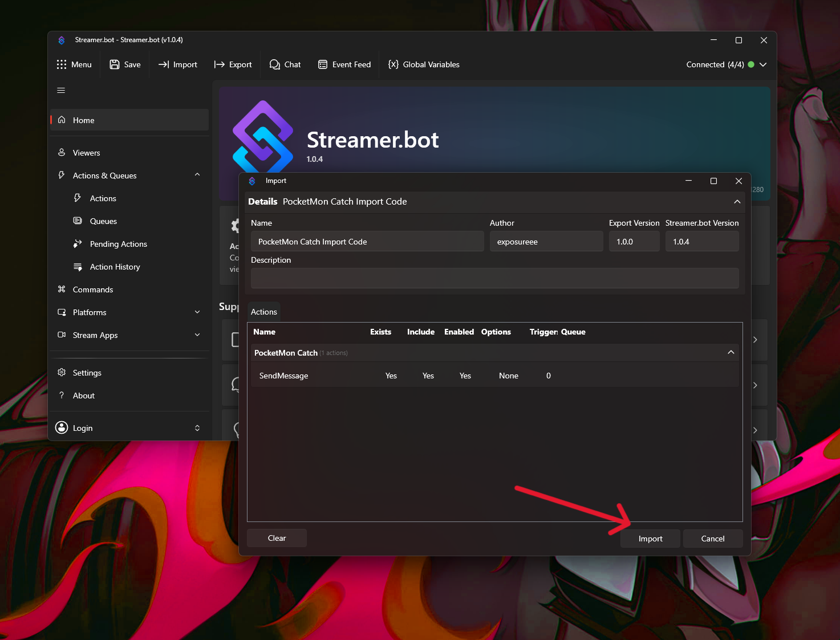Collapse the Actions & Queues section
The image size is (840, 640).
(197, 175)
